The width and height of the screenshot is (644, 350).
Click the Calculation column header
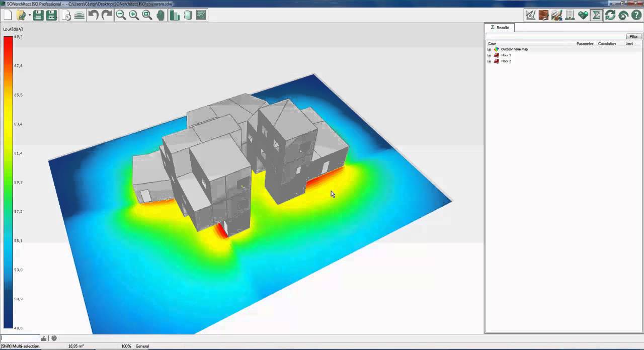tap(607, 44)
